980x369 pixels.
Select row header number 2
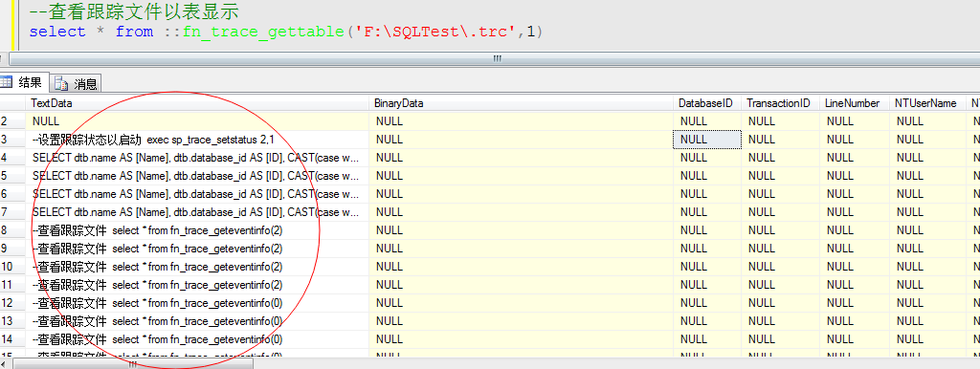pos(12,121)
